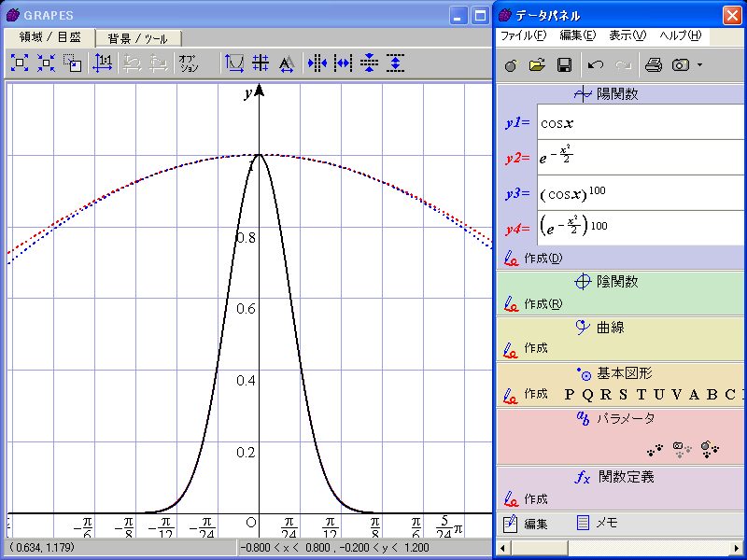747x560 pixels.
Task: Click the zoom-in region icon in GRAPES toolbar
Action: tap(20, 63)
